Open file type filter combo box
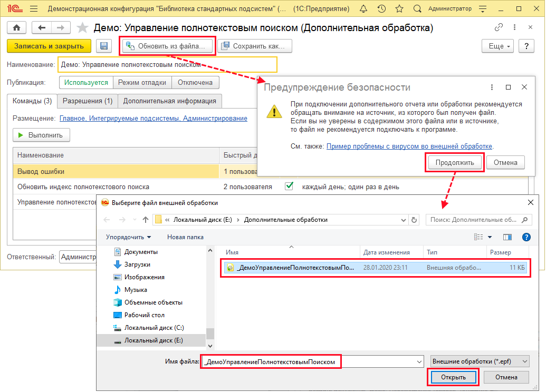This screenshot has width=546, height=392. 480,361
